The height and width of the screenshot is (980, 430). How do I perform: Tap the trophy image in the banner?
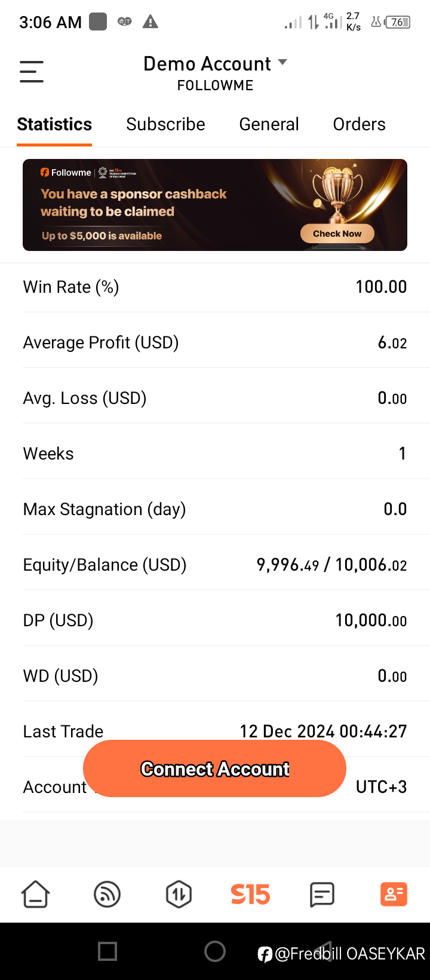point(337,191)
